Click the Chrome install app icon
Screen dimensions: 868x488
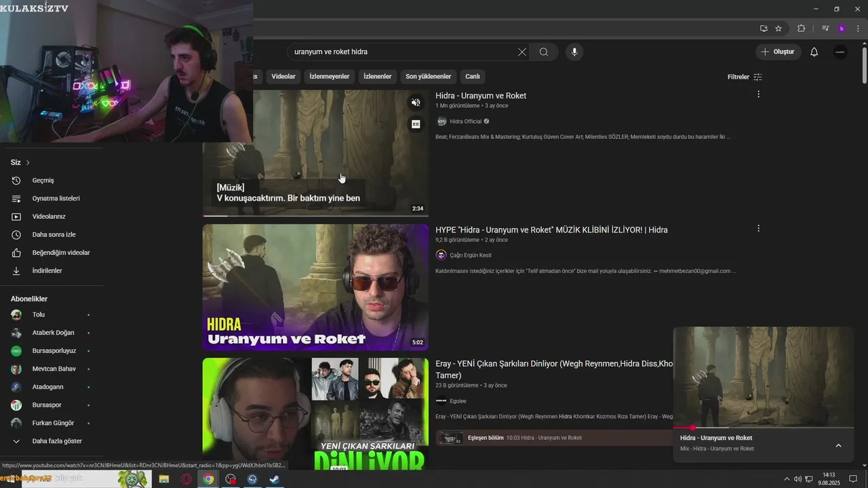764,28
